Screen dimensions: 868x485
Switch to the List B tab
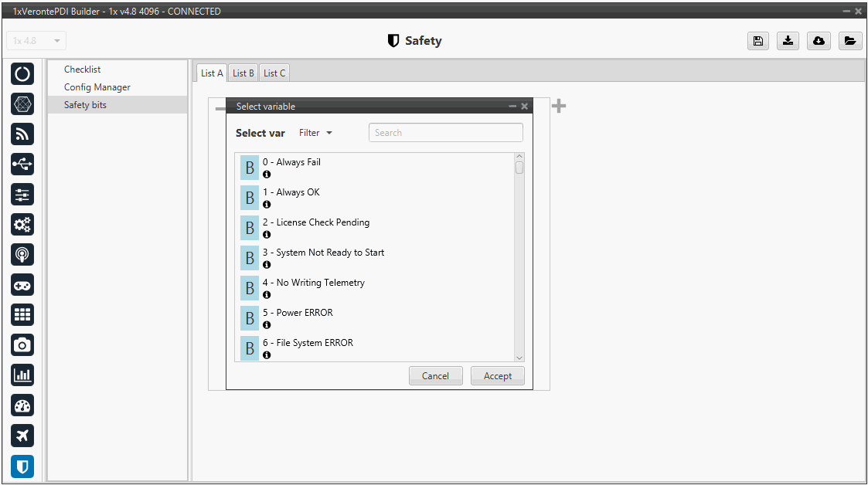click(x=243, y=73)
